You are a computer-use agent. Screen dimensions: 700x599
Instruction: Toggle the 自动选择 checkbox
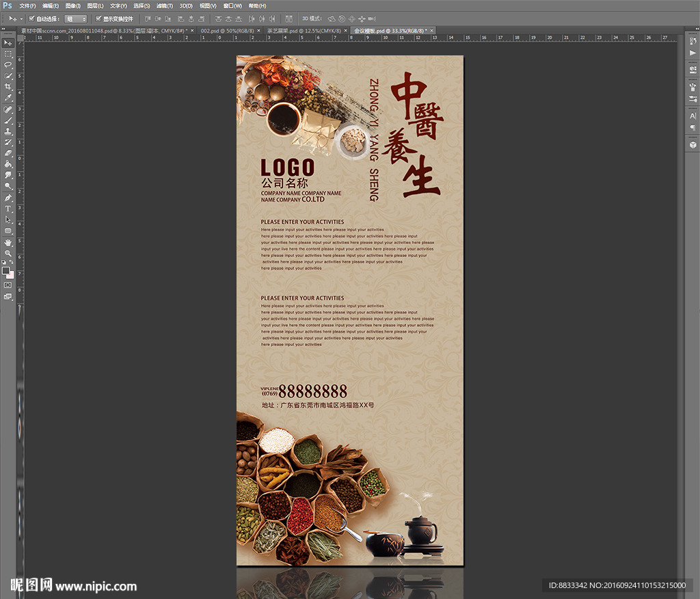click(x=31, y=18)
